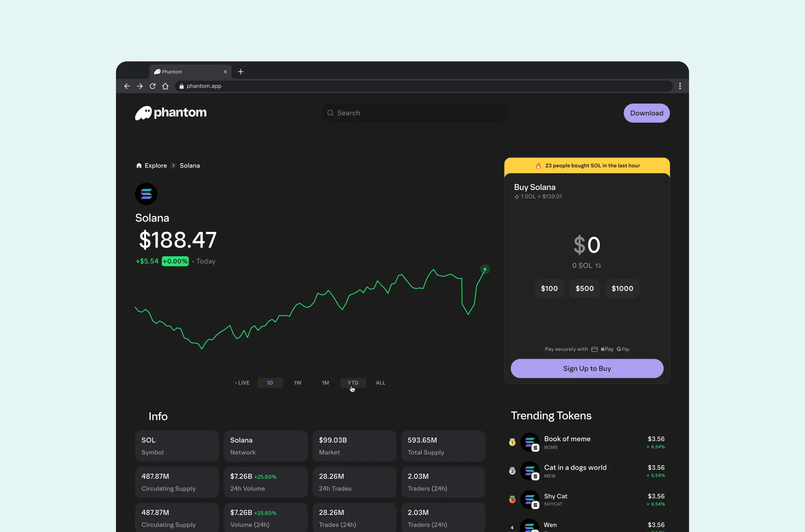
Task: Click the Google Pay logo
Action: click(x=623, y=349)
